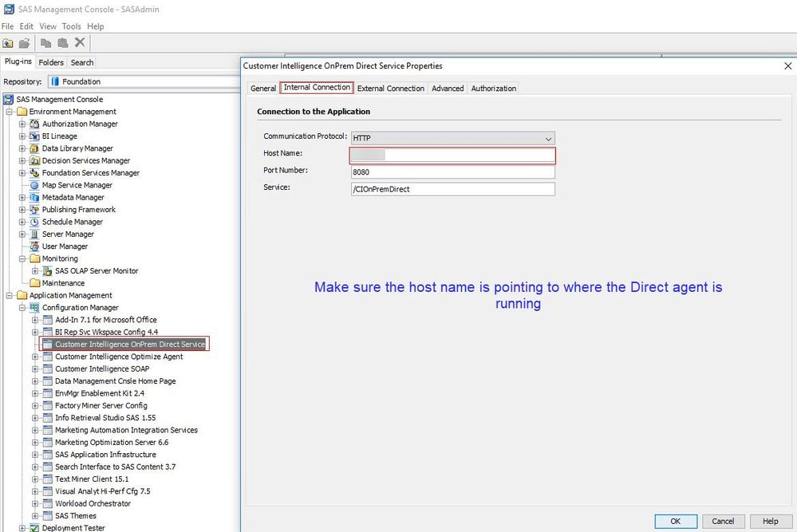Click the Server Manager icon
Viewport: 797px width, 532px height.
(34, 234)
